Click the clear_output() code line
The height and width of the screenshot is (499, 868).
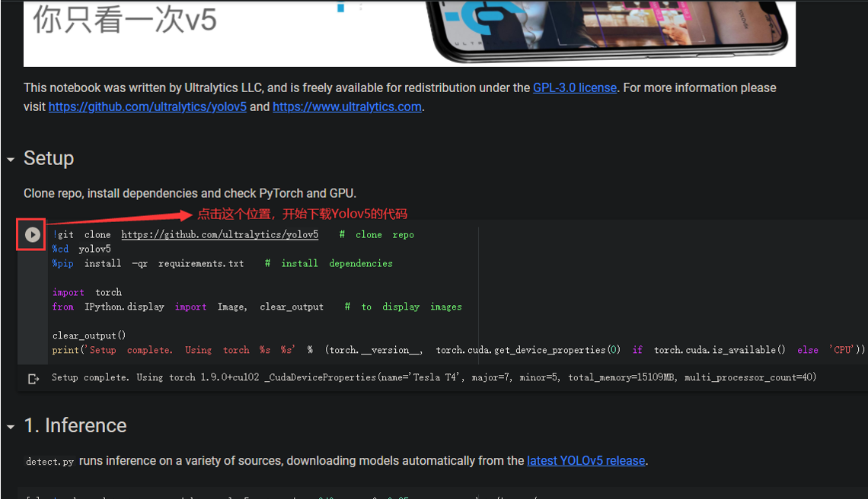point(89,335)
